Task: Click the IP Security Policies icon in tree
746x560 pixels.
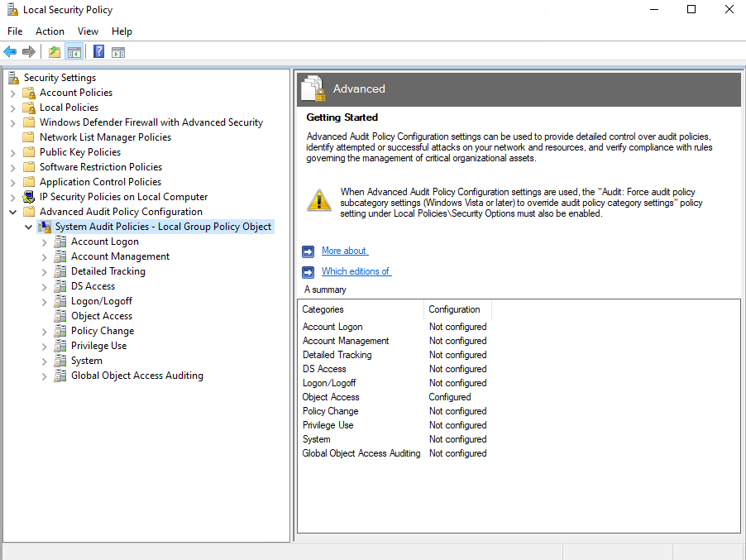Action: pyautogui.click(x=29, y=197)
